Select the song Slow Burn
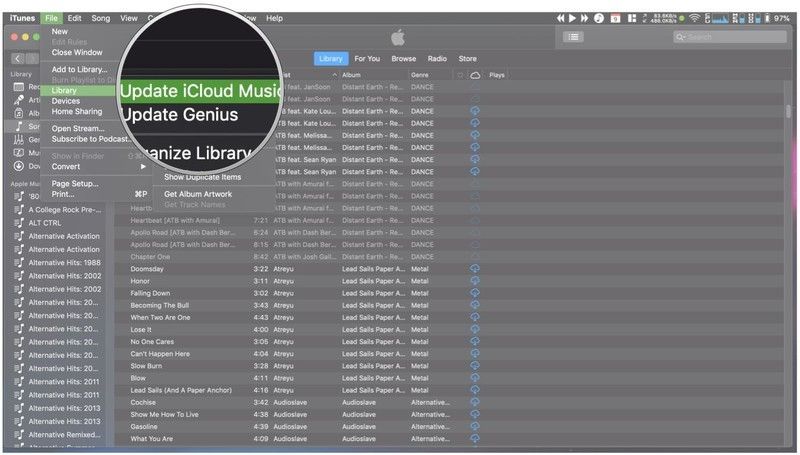 tap(146, 366)
